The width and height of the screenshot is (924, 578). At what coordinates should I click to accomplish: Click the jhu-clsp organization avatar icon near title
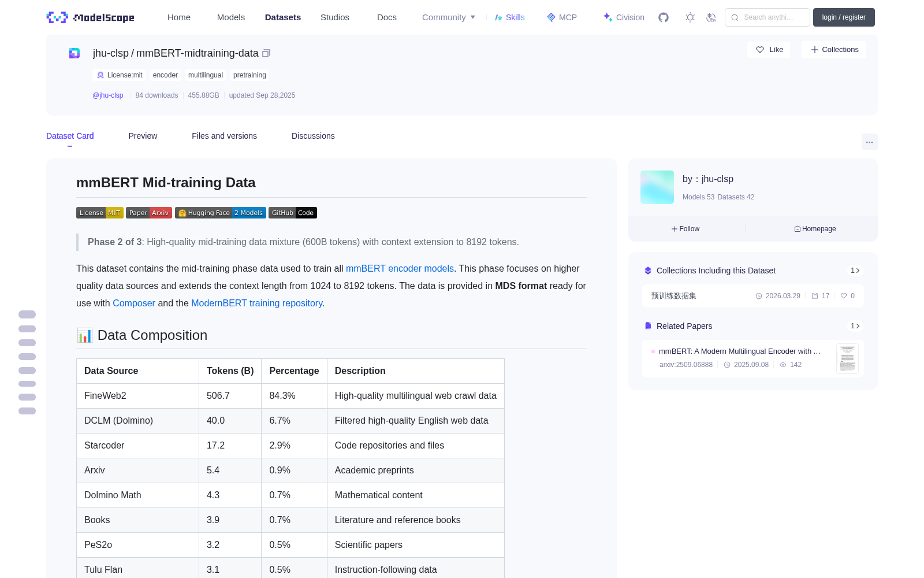[x=74, y=53]
